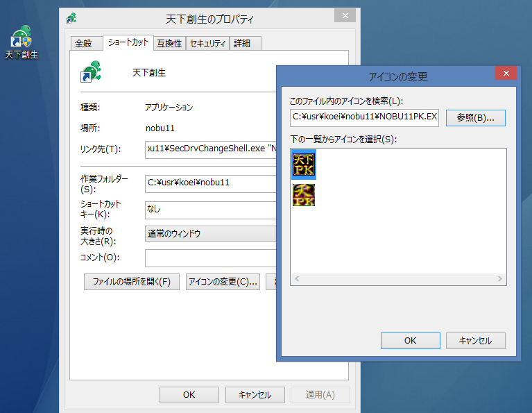This screenshot has width=532, height=413.
Task: Click キャンセル in the properties window
Action: 255,394
